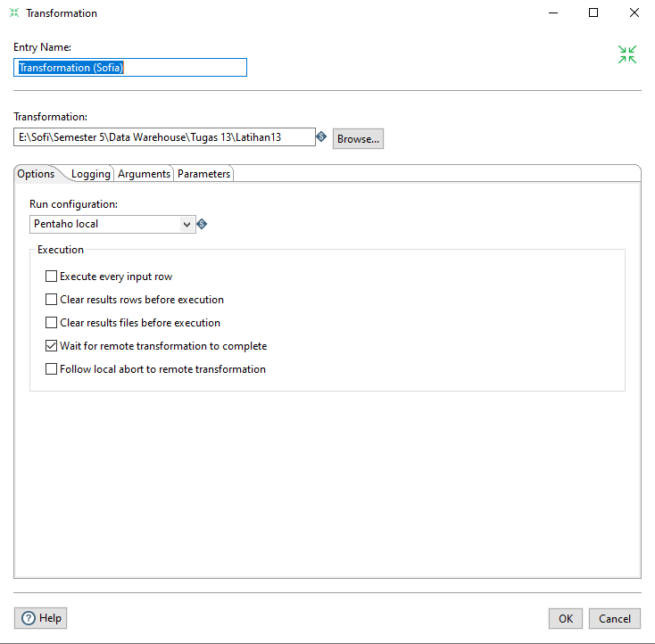Open the Parameters tab
Viewport: 655px width, 644px height.
coord(203,174)
